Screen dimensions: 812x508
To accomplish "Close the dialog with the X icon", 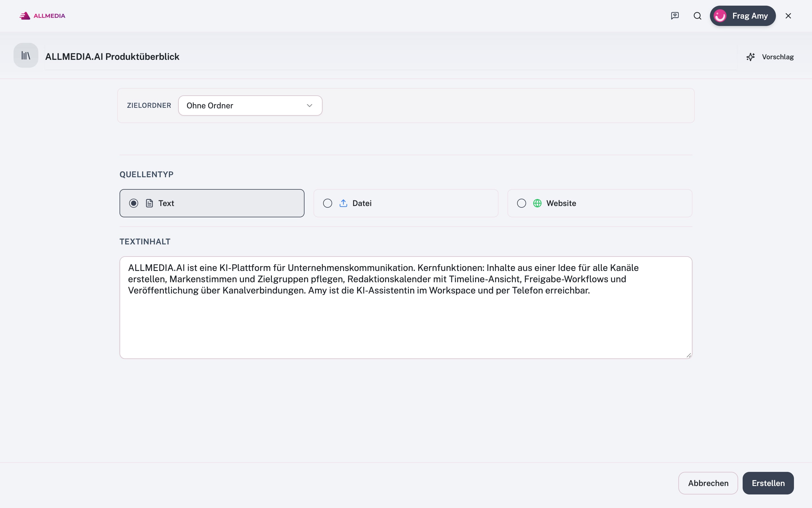I will pos(788,16).
